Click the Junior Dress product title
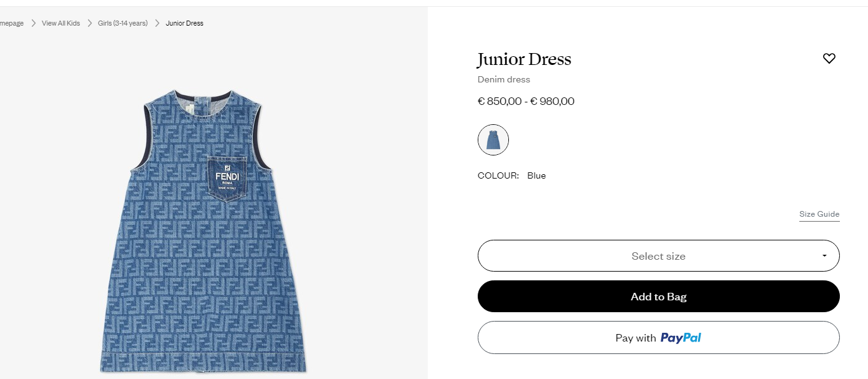This screenshot has height=379, width=868. tap(524, 59)
